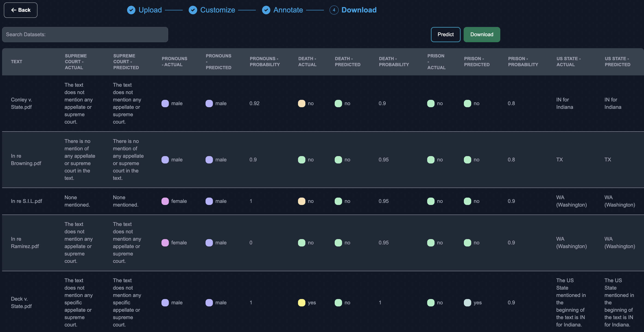The image size is (644, 332).
Task: Select the Deck v. State.pdf file name
Action: (x=21, y=302)
